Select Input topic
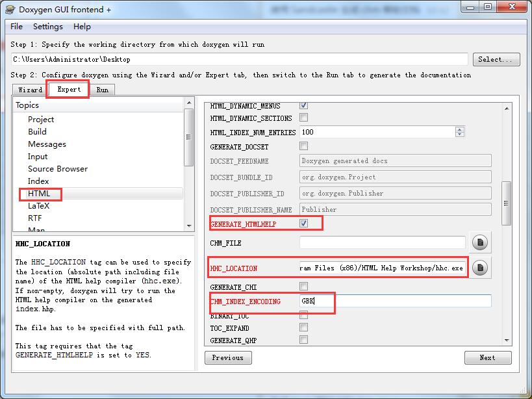Screen dimensions: 532x399 coord(38,157)
